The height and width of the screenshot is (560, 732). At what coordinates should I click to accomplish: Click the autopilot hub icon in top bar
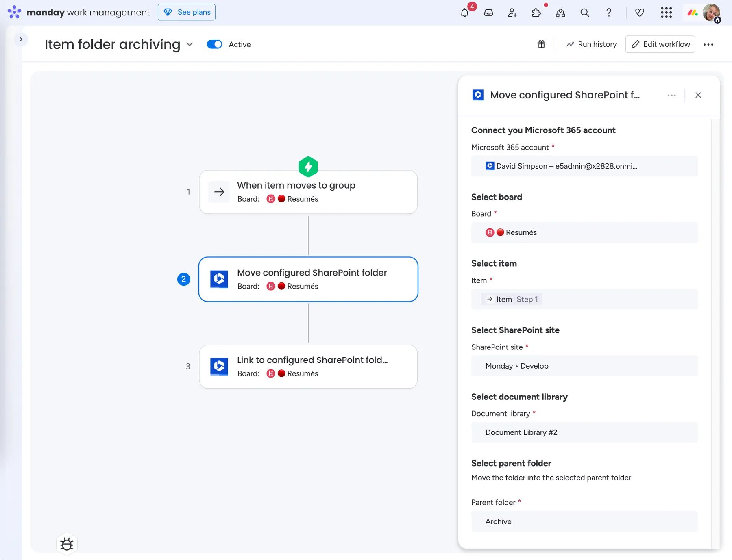click(x=560, y=13)
